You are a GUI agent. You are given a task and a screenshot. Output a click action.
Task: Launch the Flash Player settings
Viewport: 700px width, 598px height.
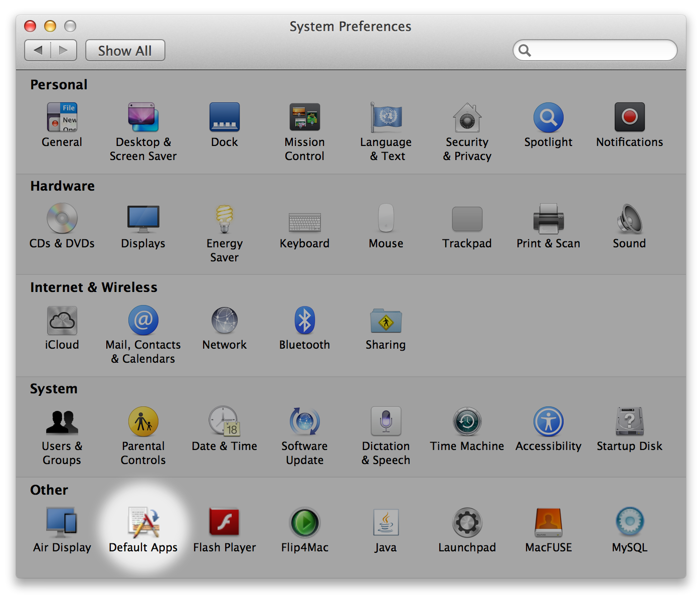224,523
